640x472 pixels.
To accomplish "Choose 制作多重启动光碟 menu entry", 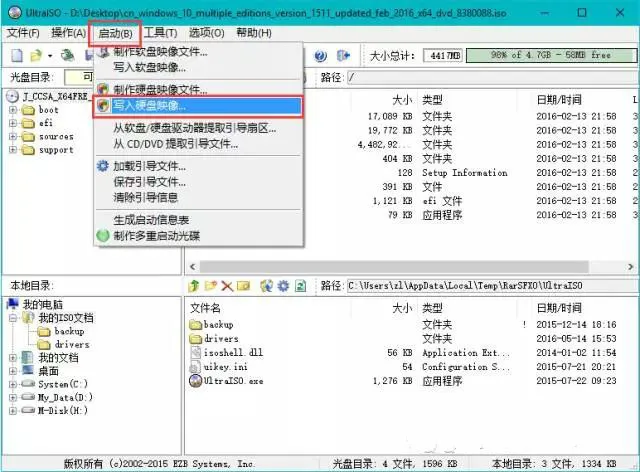I will click(199, 236).
